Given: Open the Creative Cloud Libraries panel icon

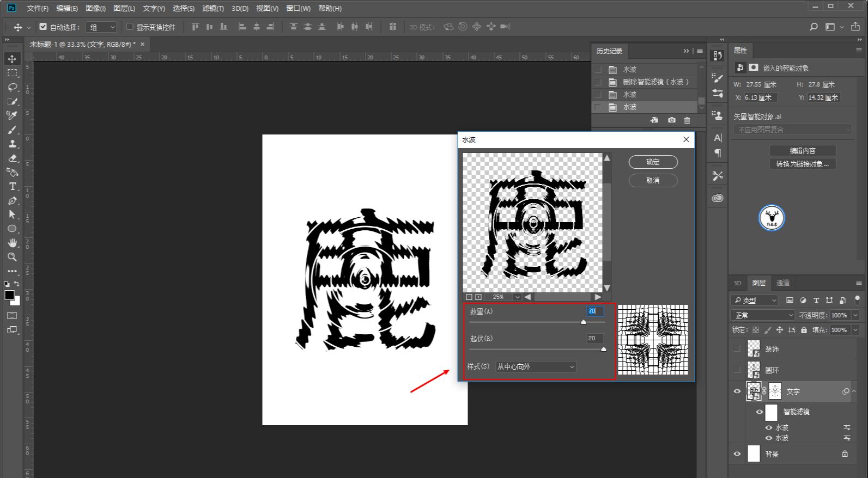Looking at the screenshot, I should coord(718,198).
